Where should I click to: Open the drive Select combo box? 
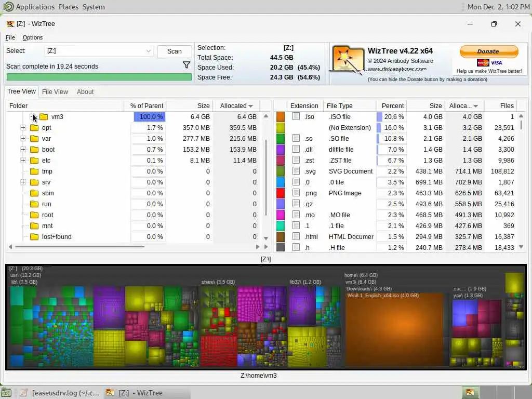[99, 51]
